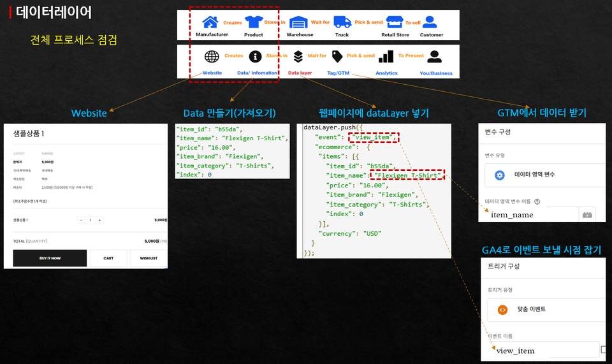Screen dimensions: 612x364
Task: Click "Flexigen T-Shirt" value in dataLayer code
Action: (x=407, y=175)
